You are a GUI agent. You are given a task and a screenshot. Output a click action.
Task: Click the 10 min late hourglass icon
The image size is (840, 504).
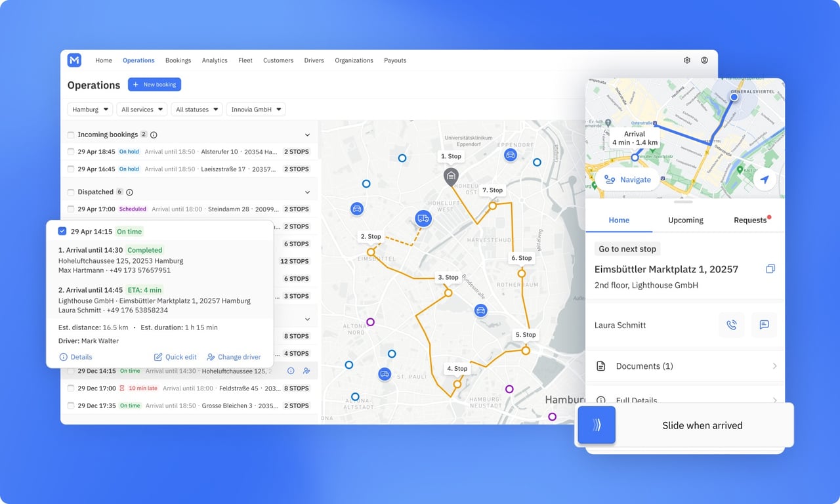122,388
